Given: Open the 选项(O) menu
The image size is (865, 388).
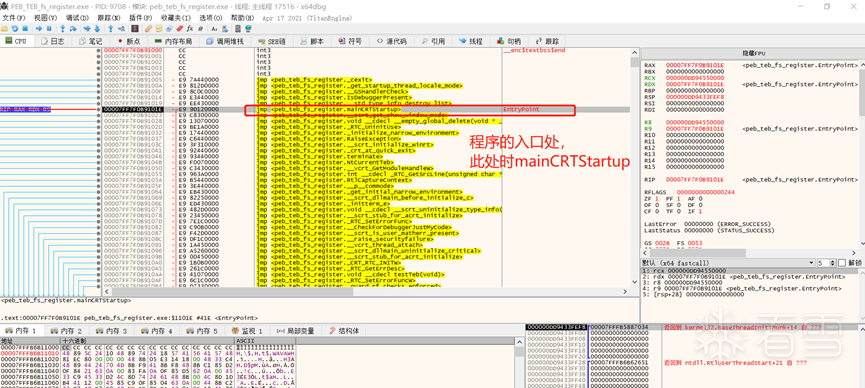Looking at the screenshot, I should tap(210, 18).
